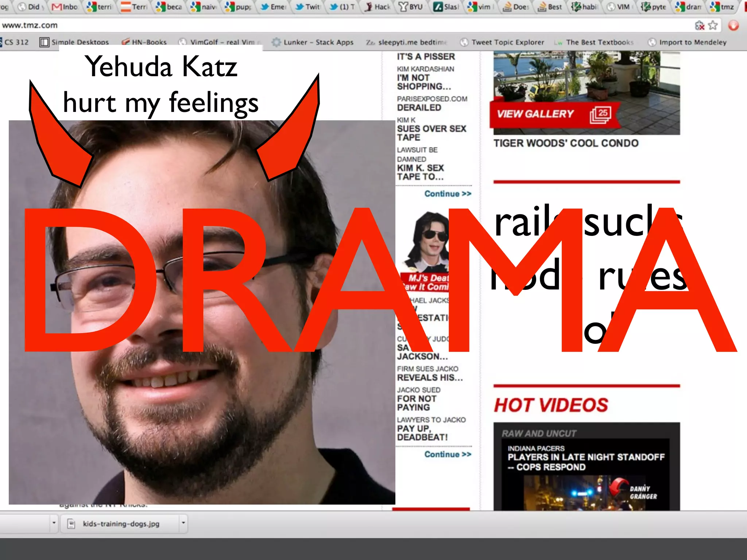Open The Best Textbooks bookmark

click(x=594, y=42)
